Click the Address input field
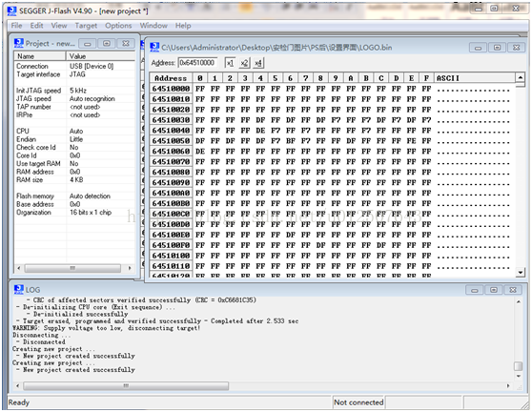Viewport: 532px width, 412px height. [x=197, y=63]
